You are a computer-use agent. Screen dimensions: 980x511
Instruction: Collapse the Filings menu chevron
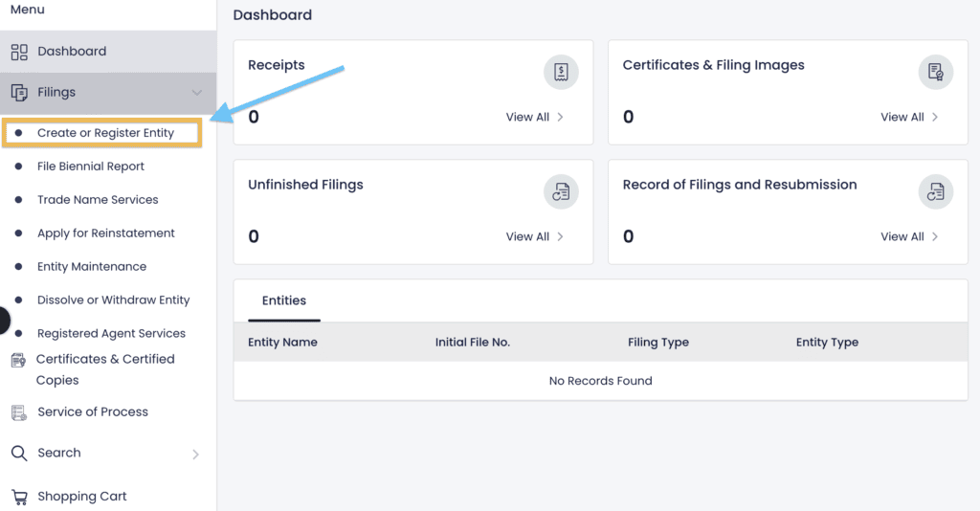197,93
